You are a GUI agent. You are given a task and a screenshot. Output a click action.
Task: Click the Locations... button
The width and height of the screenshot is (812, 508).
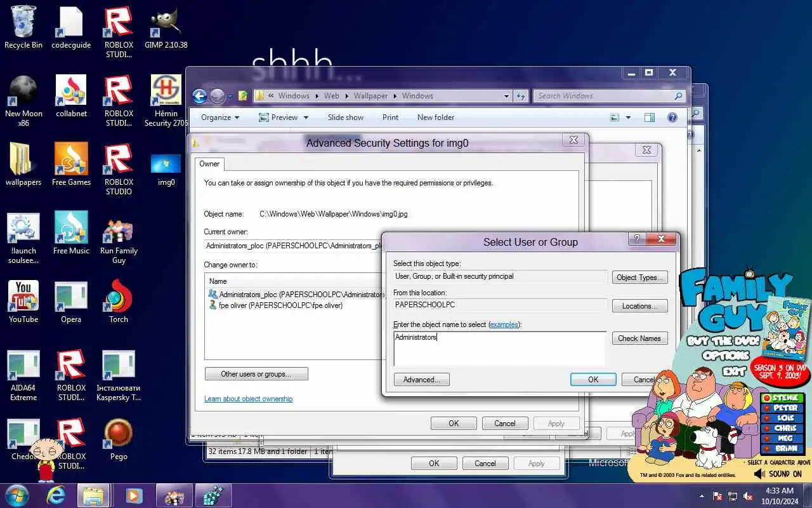tap(640, 306)
